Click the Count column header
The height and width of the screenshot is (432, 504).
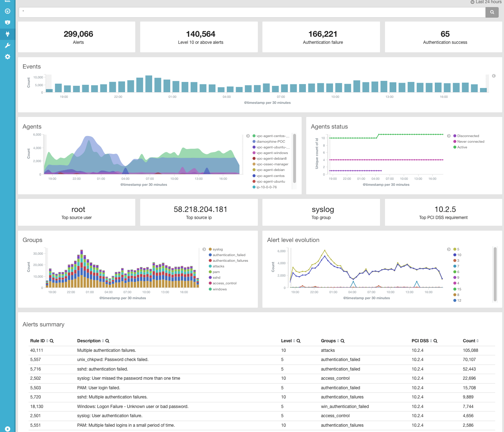pyautogui.click(x=469, y=341)
